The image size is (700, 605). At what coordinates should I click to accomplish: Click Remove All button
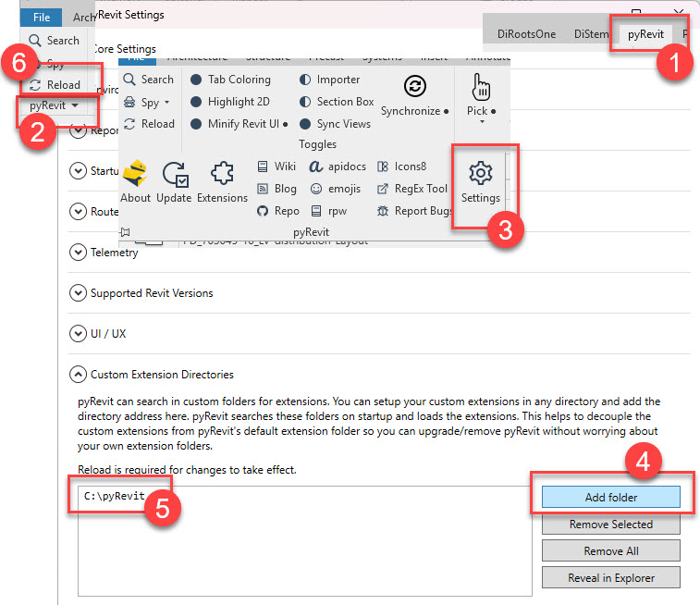(x=610, y=551)
